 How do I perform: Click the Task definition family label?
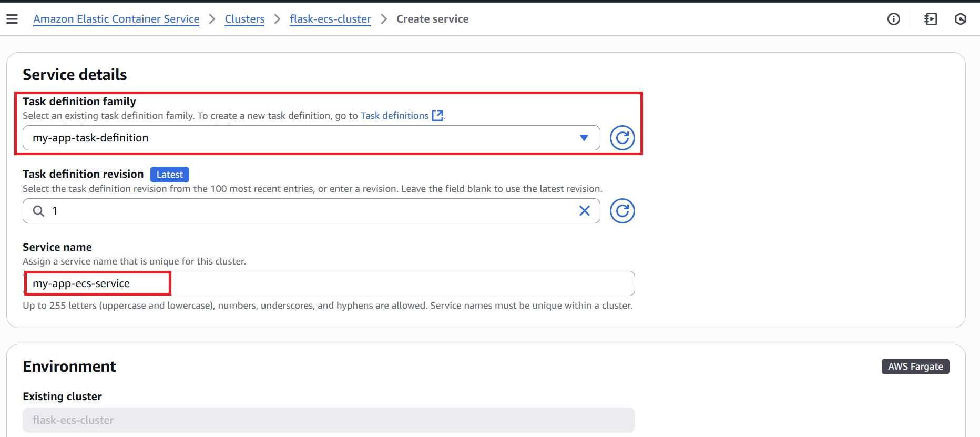79,101
